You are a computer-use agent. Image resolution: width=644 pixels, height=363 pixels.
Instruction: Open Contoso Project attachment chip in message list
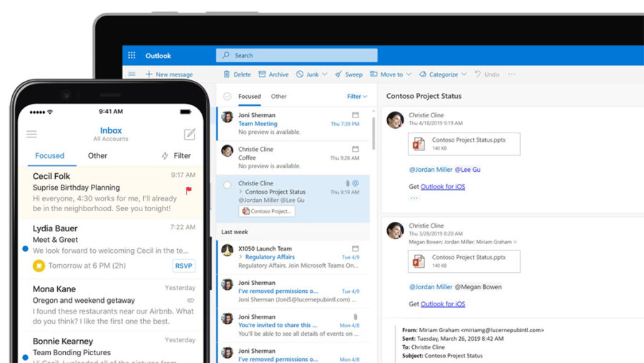point(267,211)
